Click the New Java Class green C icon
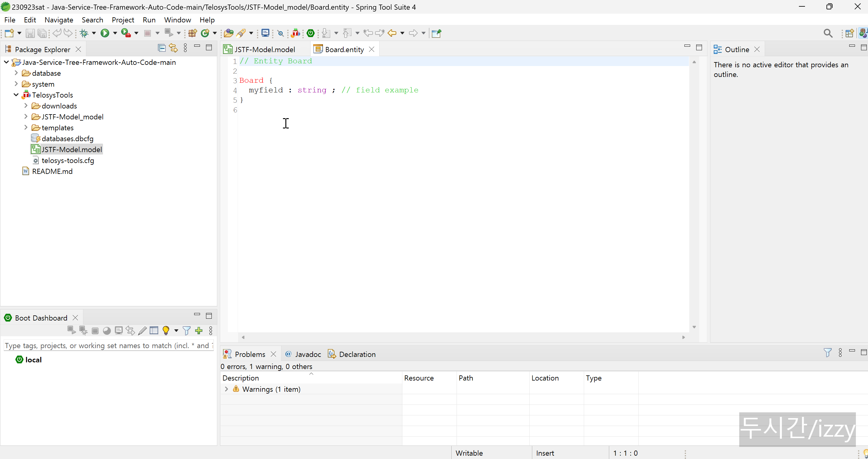 (x=205, y=33)
